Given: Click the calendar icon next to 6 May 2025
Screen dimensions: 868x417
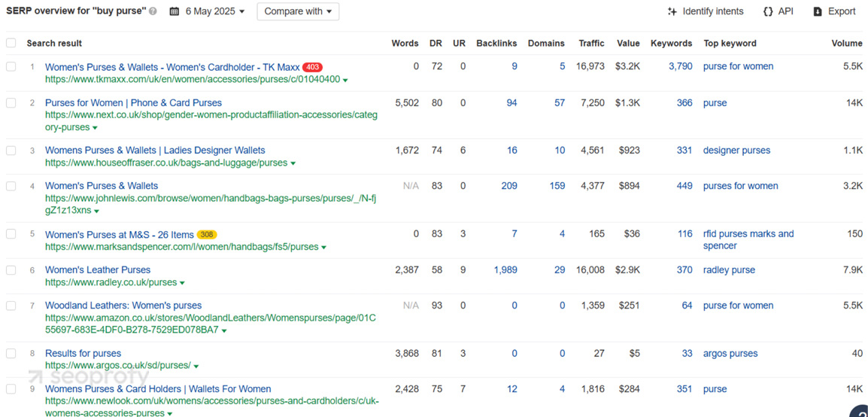Looking at the screenshot, I should tap(175, 11).
